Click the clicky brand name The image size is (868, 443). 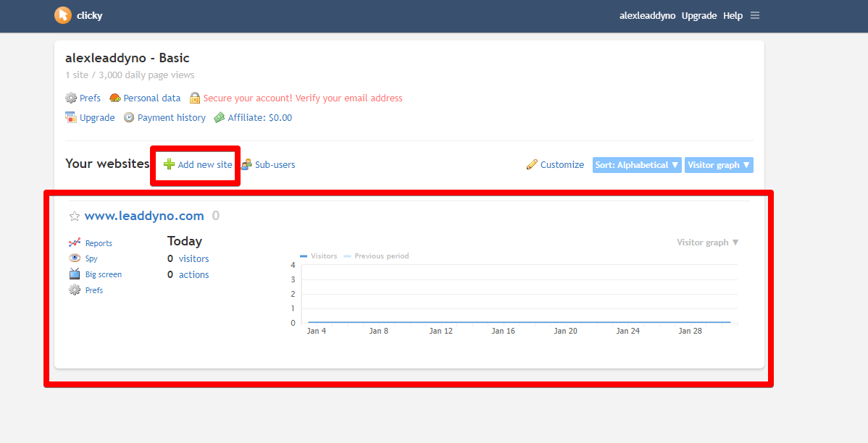[x=90, y=15]
